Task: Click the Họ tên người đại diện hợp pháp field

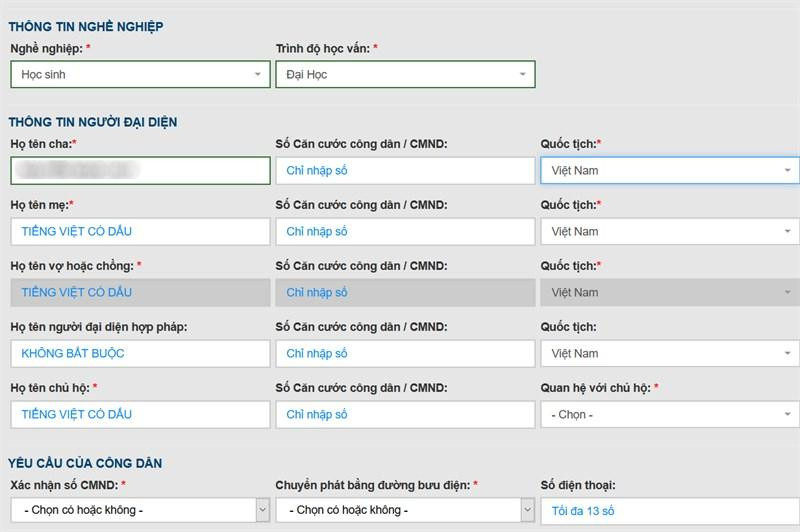Action: (140, 353)
